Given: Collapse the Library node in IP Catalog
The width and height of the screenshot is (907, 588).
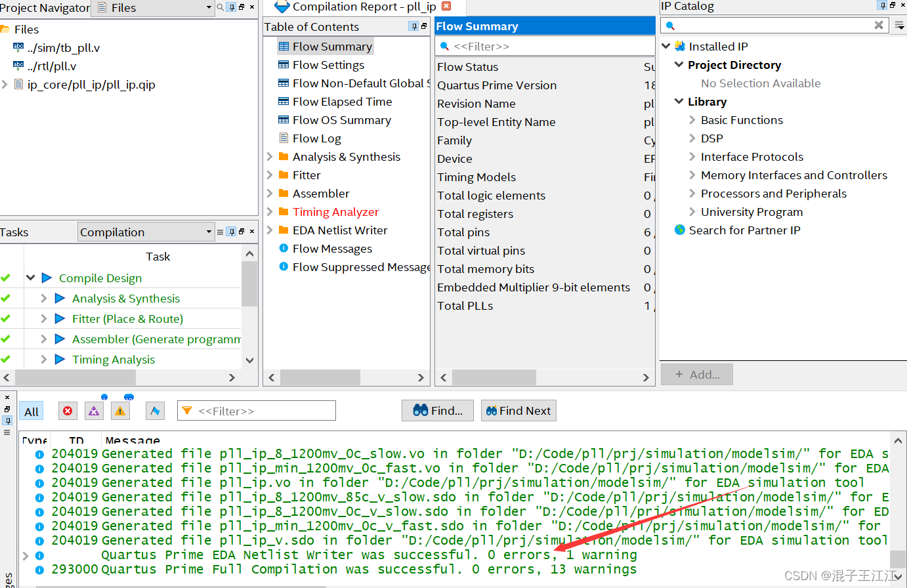Looking at the screenshot, I should [679, 101].
